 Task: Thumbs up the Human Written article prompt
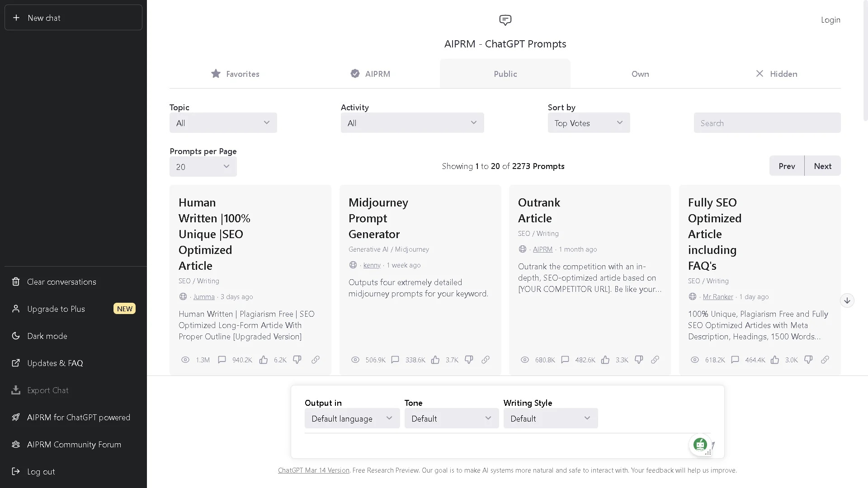point(264,360)
